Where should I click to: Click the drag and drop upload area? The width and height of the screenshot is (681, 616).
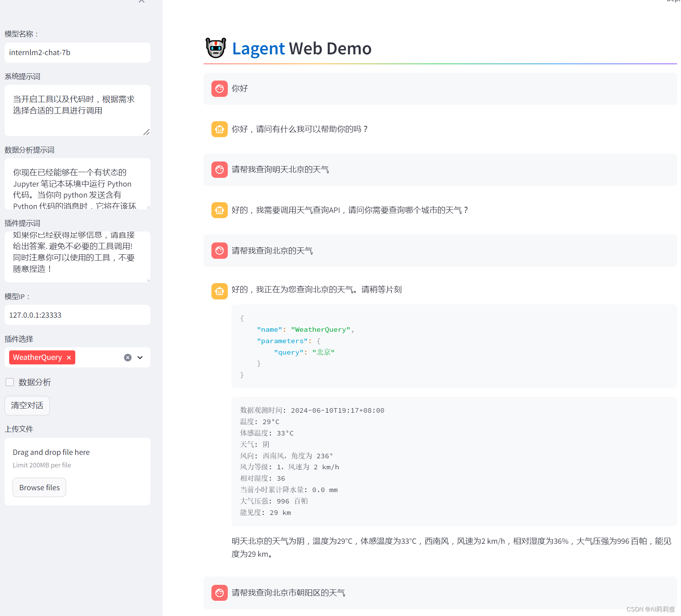click(x=78, y=472)
